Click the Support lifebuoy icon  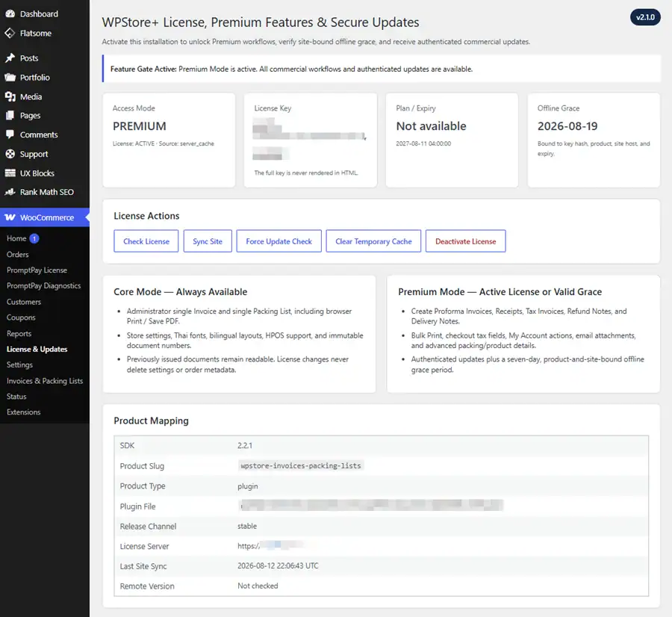tap(10, 154)
